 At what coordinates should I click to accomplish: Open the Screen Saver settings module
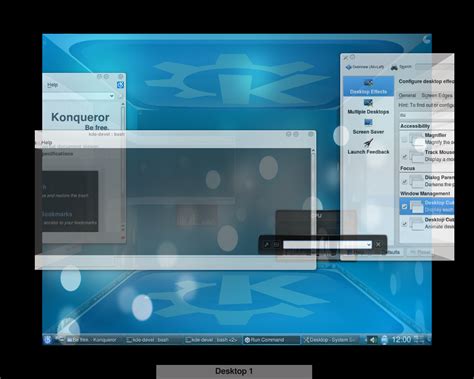point(368,127)
